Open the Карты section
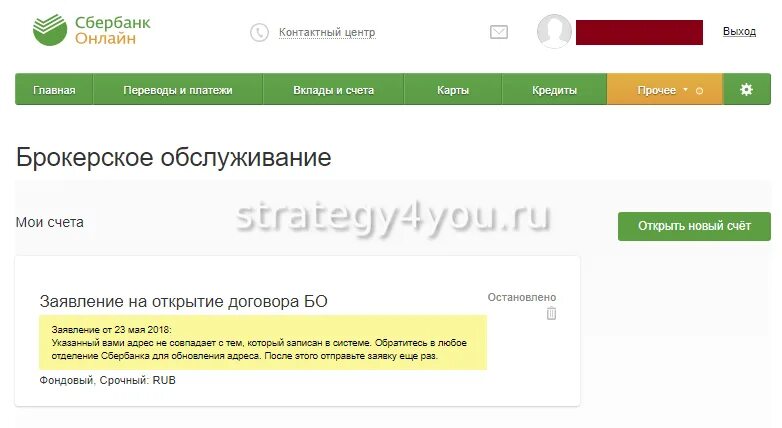This screenshot has height=428, width=782. (x=453, y=90)
